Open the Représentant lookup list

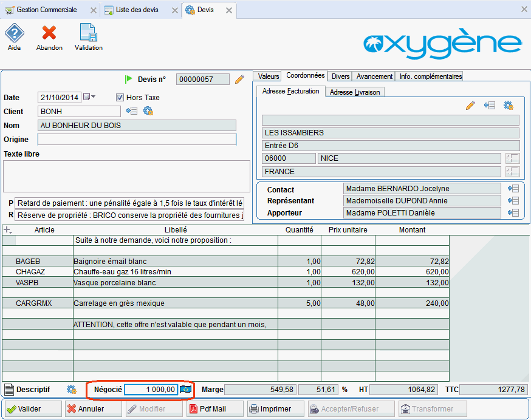point(513,201)
